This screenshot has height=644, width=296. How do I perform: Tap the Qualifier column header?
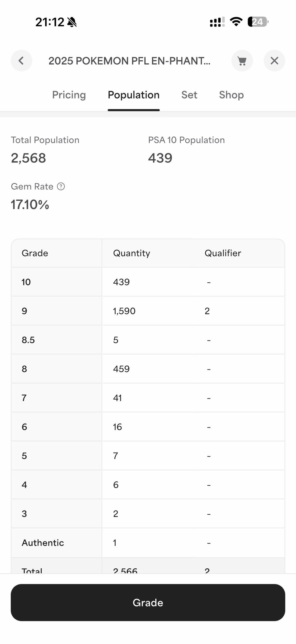click(223, 253)
